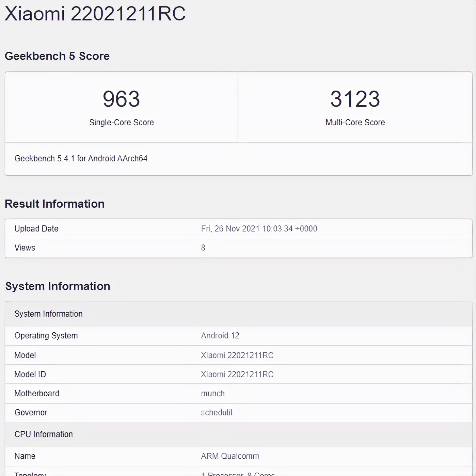Screen dimensions: 476x476
Task: Click the Result Information heading
Action: [x=54, y=204]
